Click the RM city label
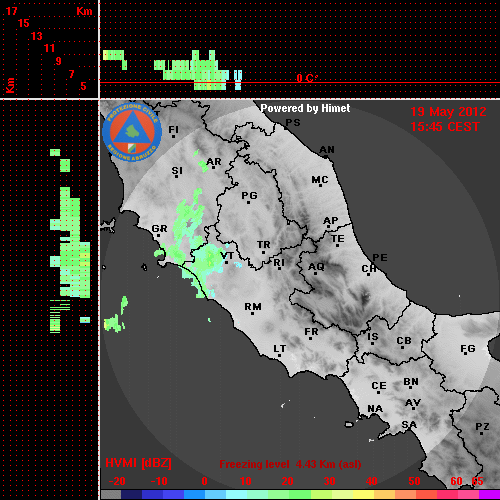 pos(253,307)
